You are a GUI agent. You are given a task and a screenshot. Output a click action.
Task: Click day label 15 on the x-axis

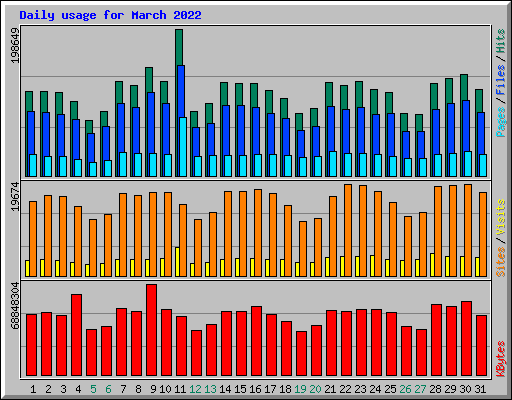point(240,389)
